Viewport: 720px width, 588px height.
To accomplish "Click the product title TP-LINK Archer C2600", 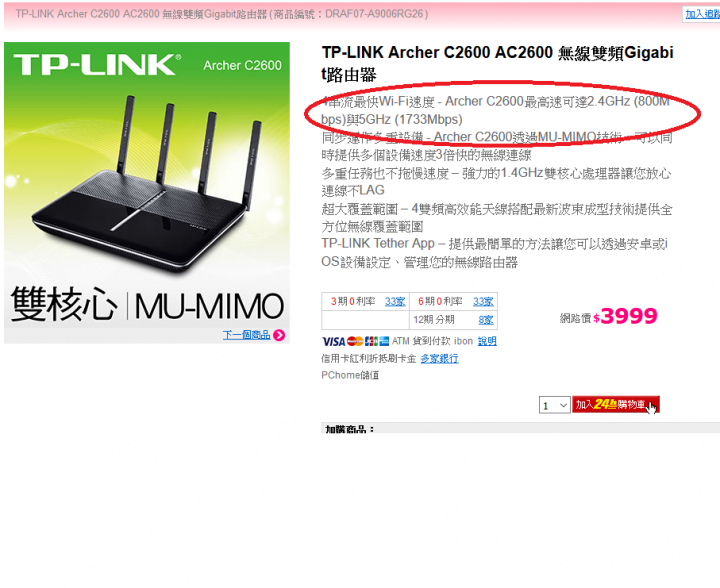I will (x=497, y=63).
